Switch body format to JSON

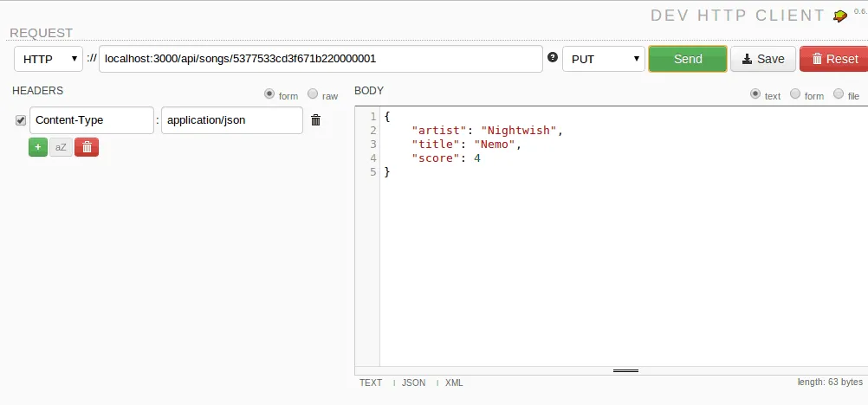tap(413, 382)
